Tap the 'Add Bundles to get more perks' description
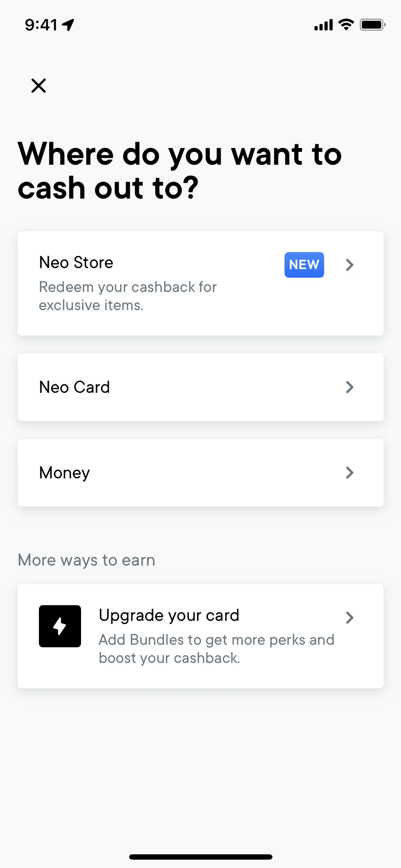The image size is (401, 868). [x=216, y=649]
